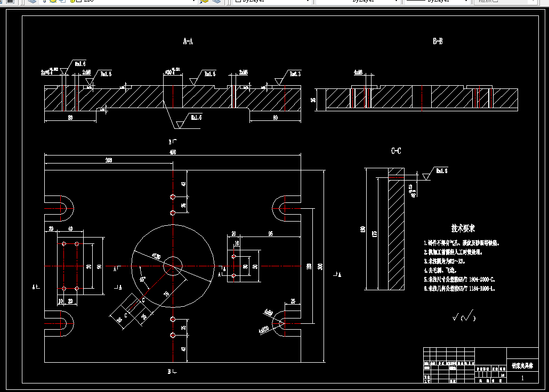Select note line 5 about GB/T 1804-2000-C

point(459,280)
